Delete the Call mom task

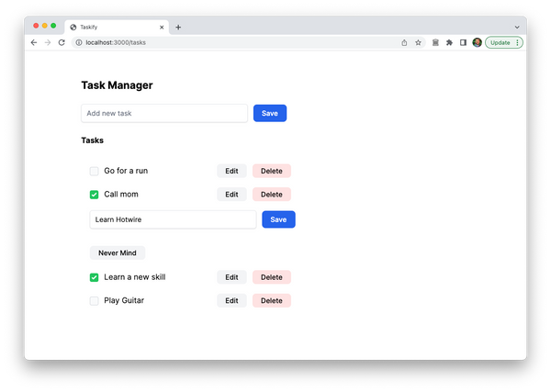[272, 195]
